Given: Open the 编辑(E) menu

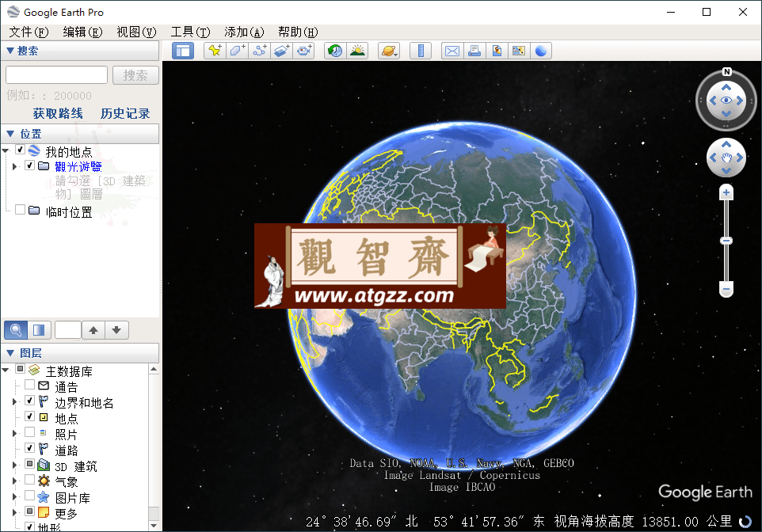Looking at the screenshot, I should [82, 32].
